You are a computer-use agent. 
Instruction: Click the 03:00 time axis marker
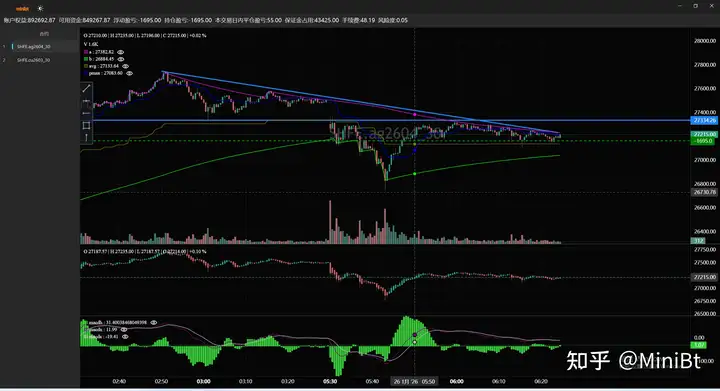pos(203,381)
